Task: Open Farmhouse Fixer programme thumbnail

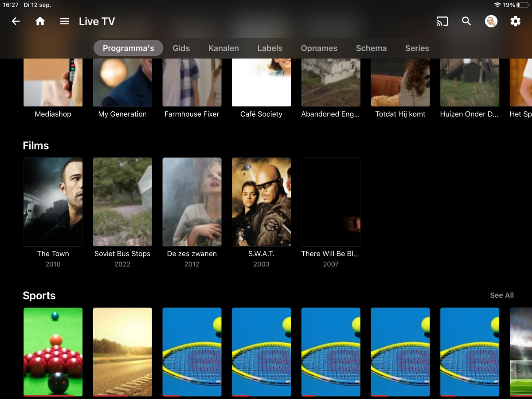Action: (192, 82)
